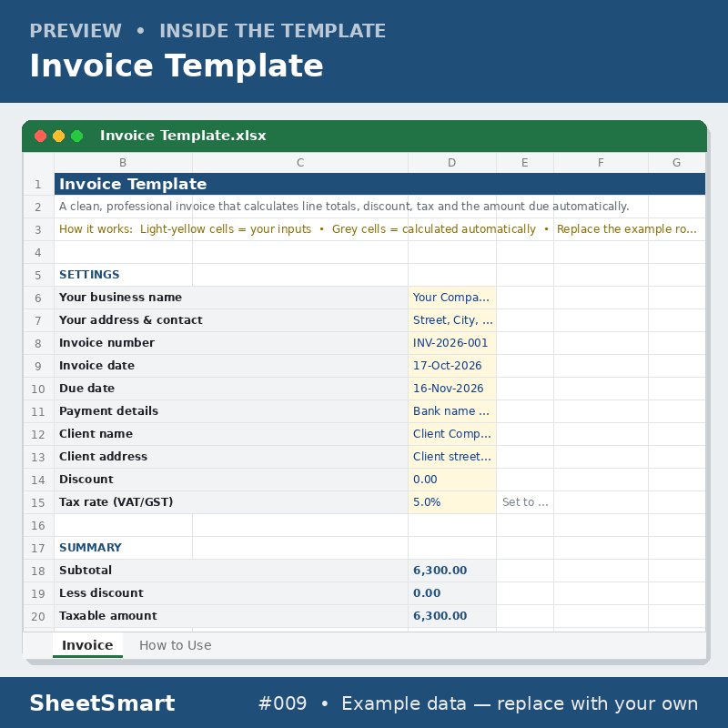Screen dimensions: 728x728
Task: Select the Subtotal value 6,300.00
Action: 452,571
